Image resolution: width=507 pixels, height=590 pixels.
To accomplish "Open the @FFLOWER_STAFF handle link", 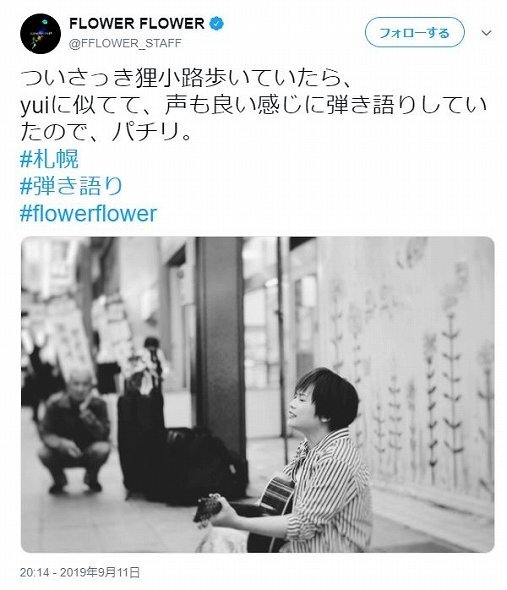I will [x=125, y=43].
